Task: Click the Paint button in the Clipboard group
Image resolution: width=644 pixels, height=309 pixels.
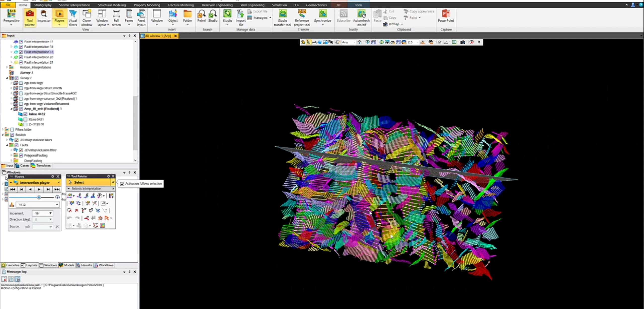Action: click(412, 18)
